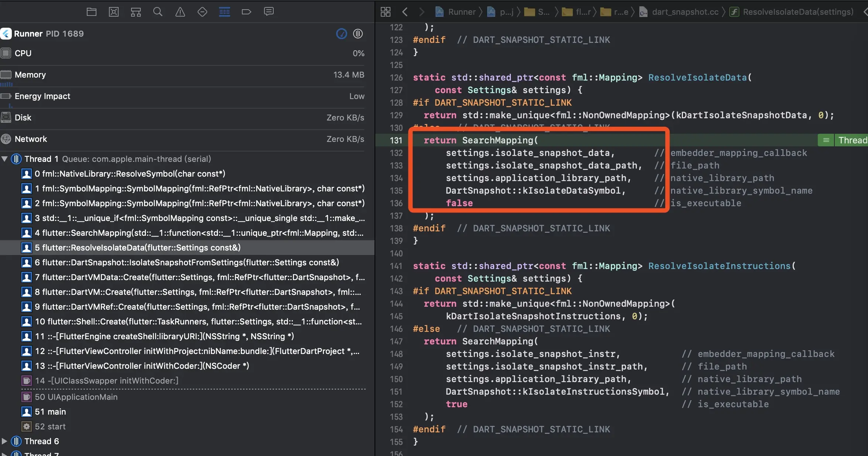Click kDartIsolateSnapshotData on line 129
Viewport: 868px width, 456px height.
click(741, 115)
